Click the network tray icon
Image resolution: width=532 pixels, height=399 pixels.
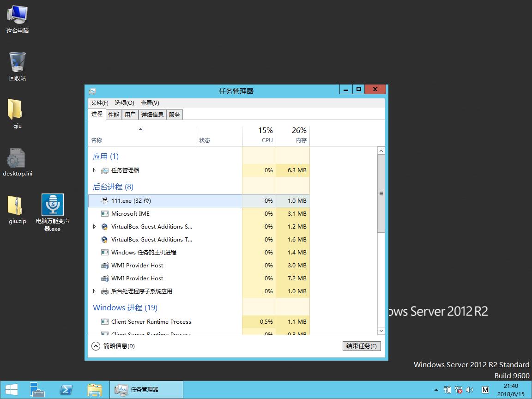(x=459, y=389)
